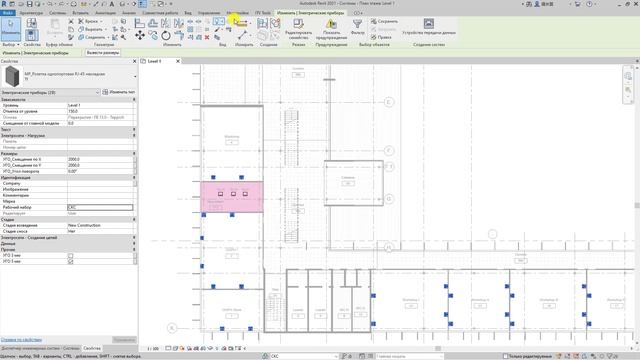Click Сохранить selection button

tap(384, 21)
